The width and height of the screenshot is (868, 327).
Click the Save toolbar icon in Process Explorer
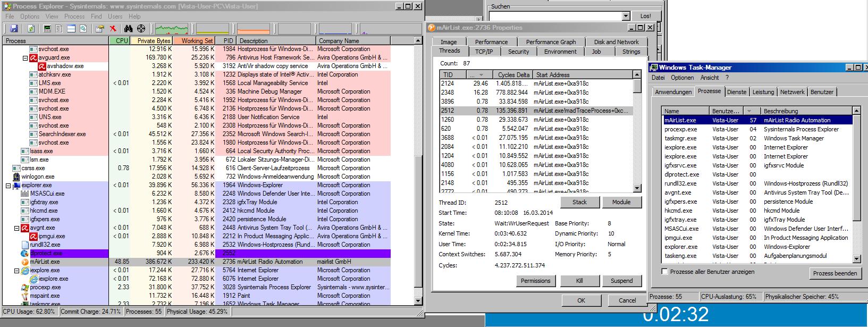pyautogui.click(x=14, y=29)
